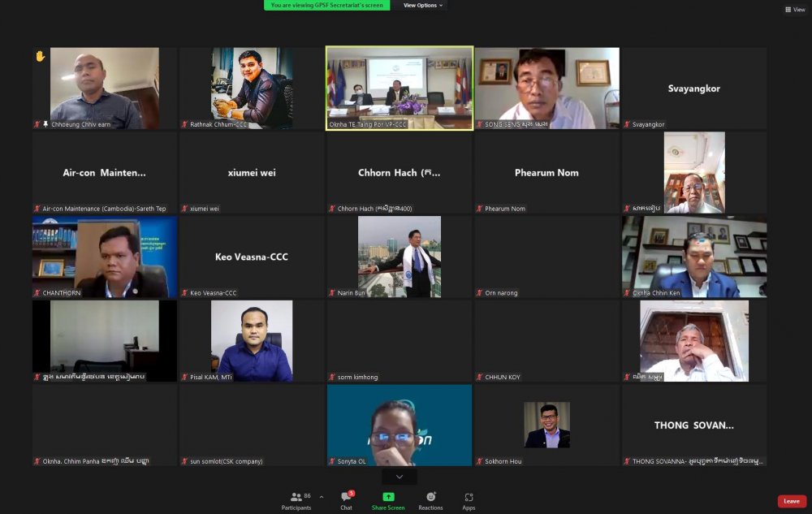Expand the arrow next to Participants
Viewport: 812px width, 514px height.
pos(322,497)
